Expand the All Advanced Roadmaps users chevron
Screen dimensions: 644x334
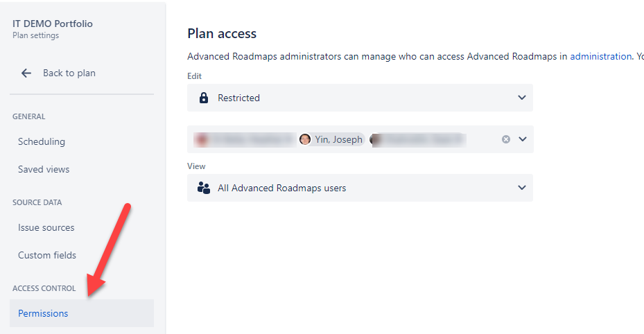pos(522,188)
